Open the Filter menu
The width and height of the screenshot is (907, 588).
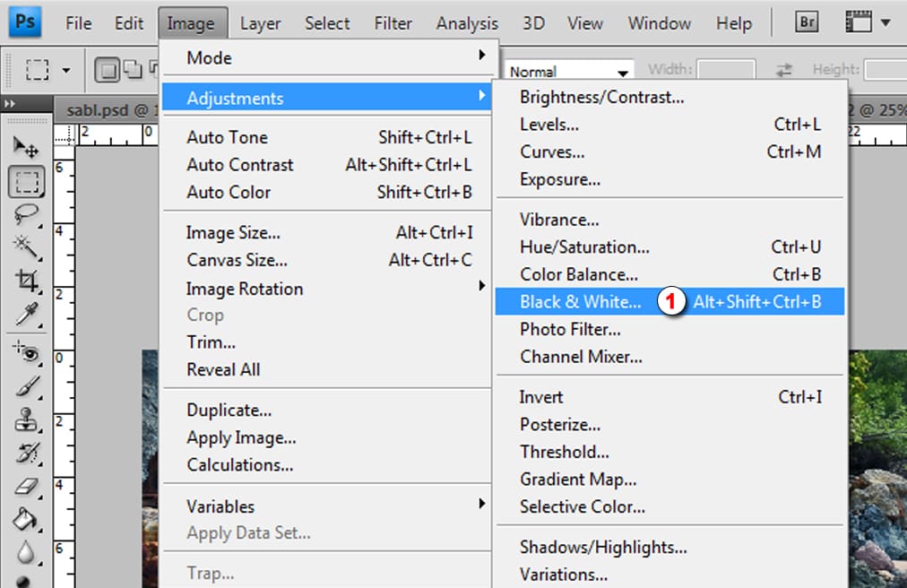pos(393,23)
